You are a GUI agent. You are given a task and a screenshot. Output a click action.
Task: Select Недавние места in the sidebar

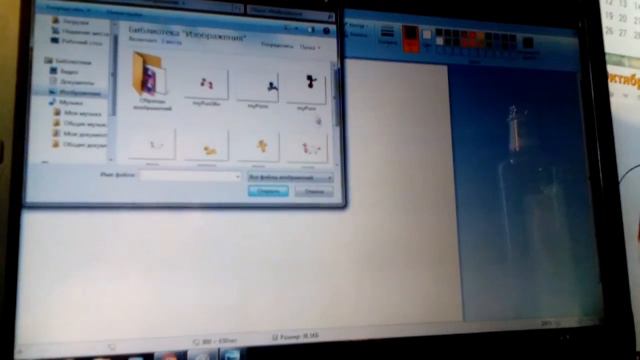pos(80,32)
